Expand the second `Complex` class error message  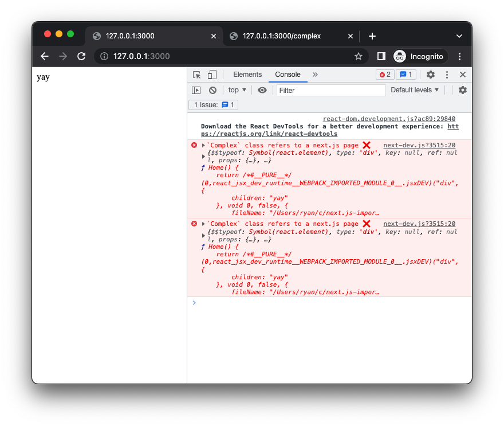coord(203,224)
